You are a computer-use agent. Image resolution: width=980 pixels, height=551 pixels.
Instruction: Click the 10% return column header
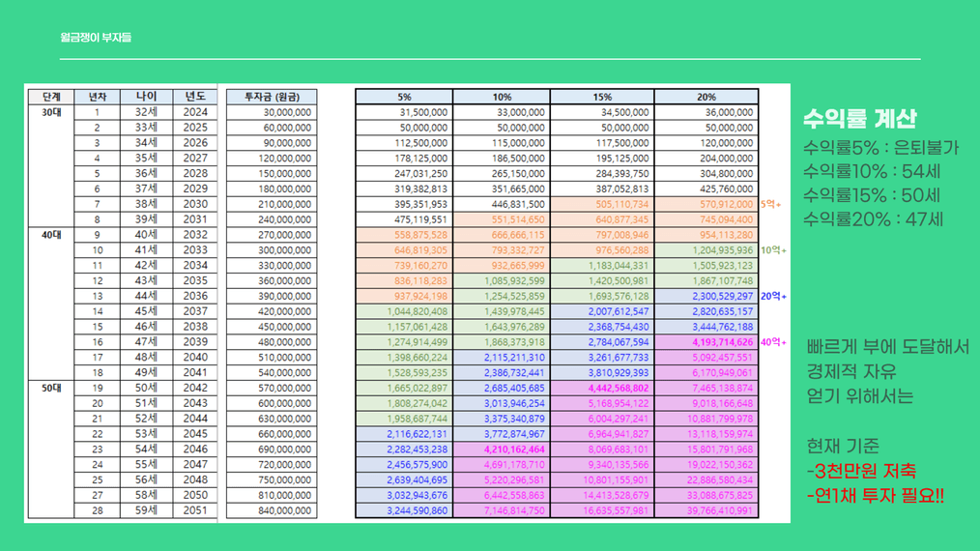tap(502, 97)
